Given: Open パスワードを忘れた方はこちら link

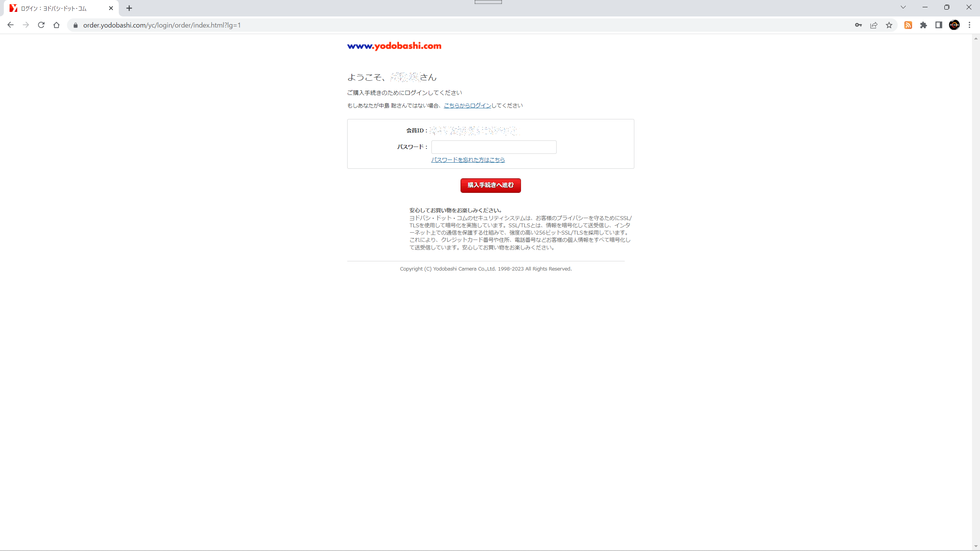Looking at the screenshot, I should (468, 160).
